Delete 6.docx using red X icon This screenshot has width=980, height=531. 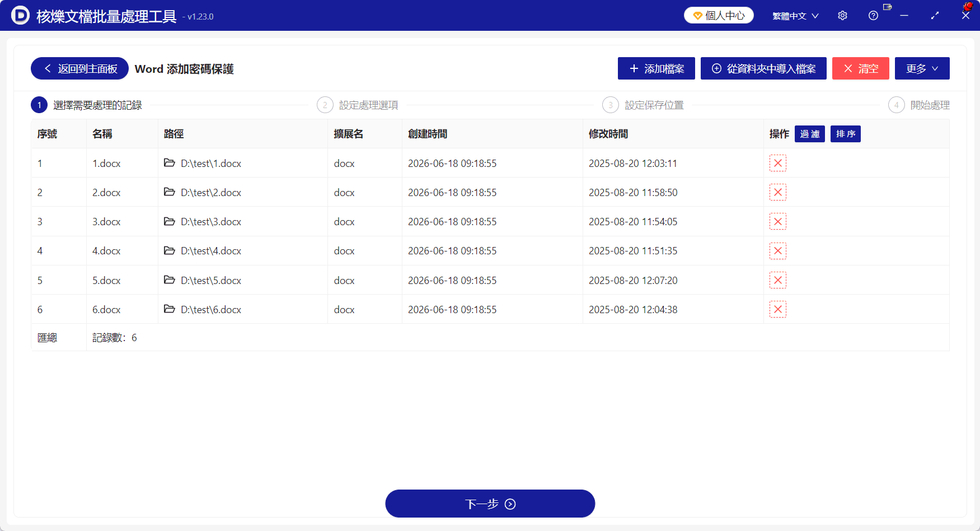point(777,309)
